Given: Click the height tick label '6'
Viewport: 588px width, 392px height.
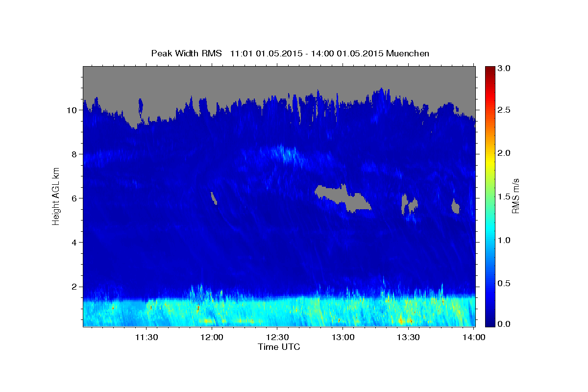Looking at the screenshot, I should pos(75,198).
